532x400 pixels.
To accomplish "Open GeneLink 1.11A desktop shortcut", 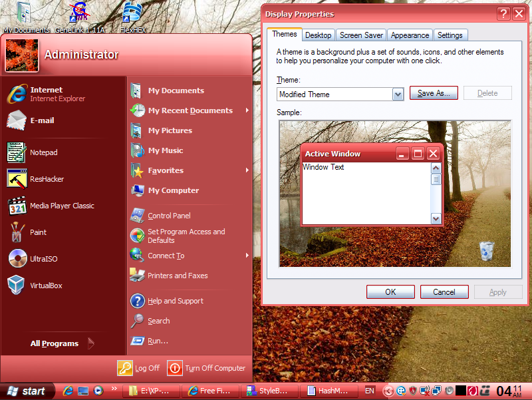I will click(x=80, y=18).
